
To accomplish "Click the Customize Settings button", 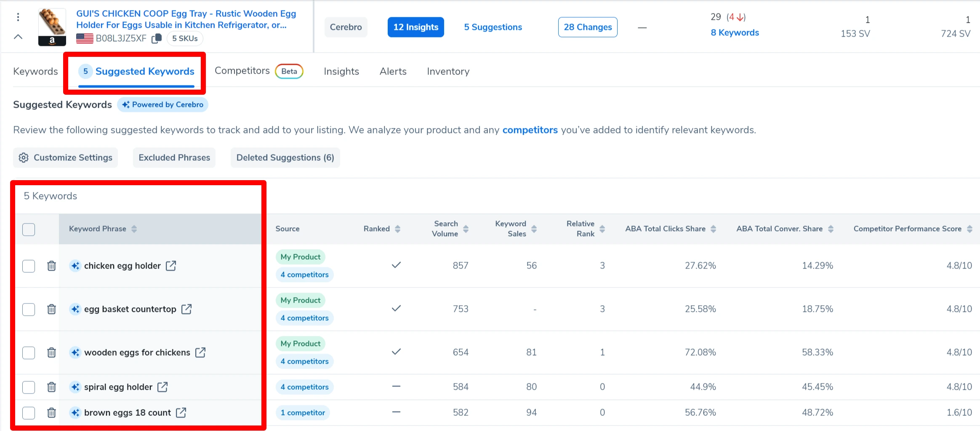I will [66, 158].
